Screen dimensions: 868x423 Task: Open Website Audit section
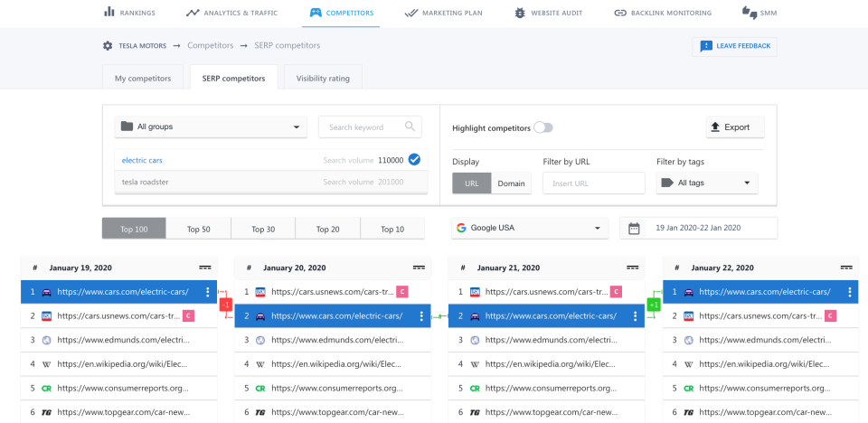(x=548, y=12)
